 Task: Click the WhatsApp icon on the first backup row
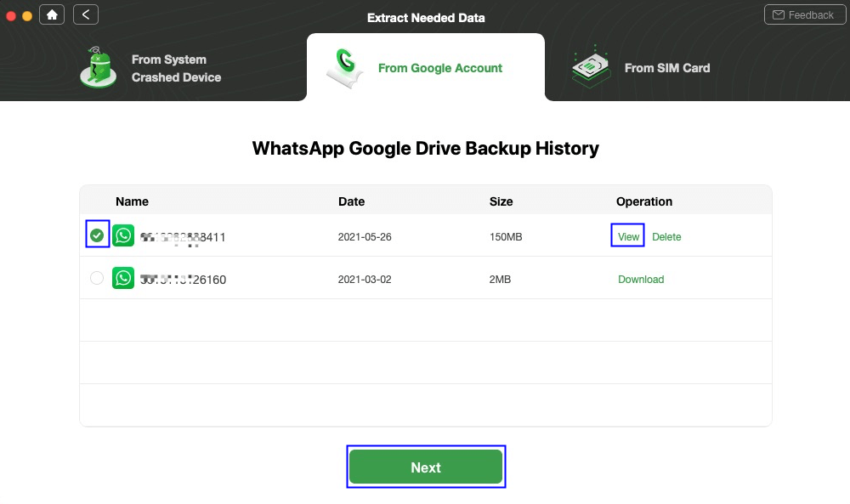(x=123, y=235)
